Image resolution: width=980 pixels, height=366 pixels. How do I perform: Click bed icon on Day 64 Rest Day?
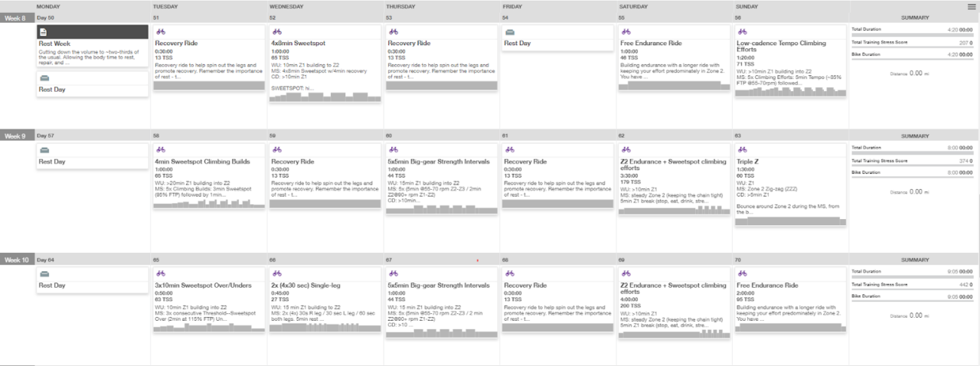coord(44,273)
